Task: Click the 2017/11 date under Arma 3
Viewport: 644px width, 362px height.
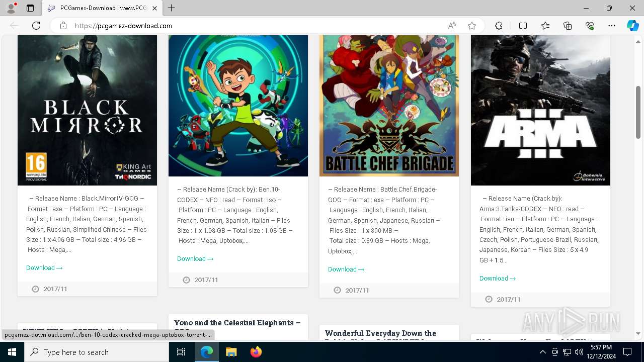Action: click(509, 300)
